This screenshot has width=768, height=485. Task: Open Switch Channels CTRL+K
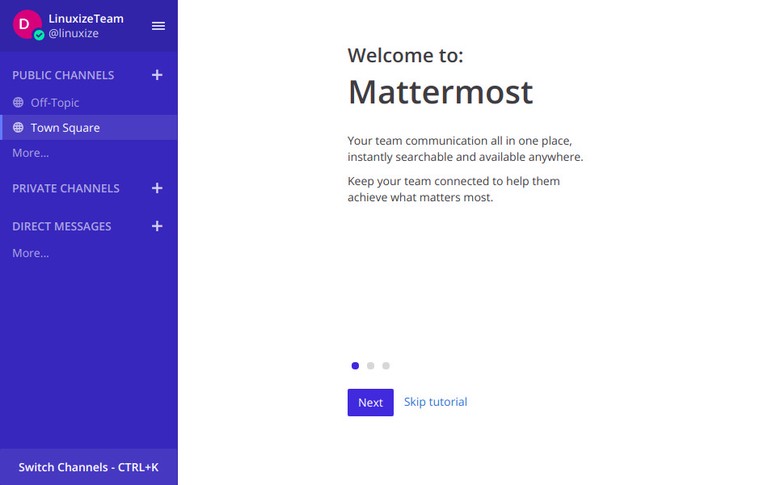point(89,467)
